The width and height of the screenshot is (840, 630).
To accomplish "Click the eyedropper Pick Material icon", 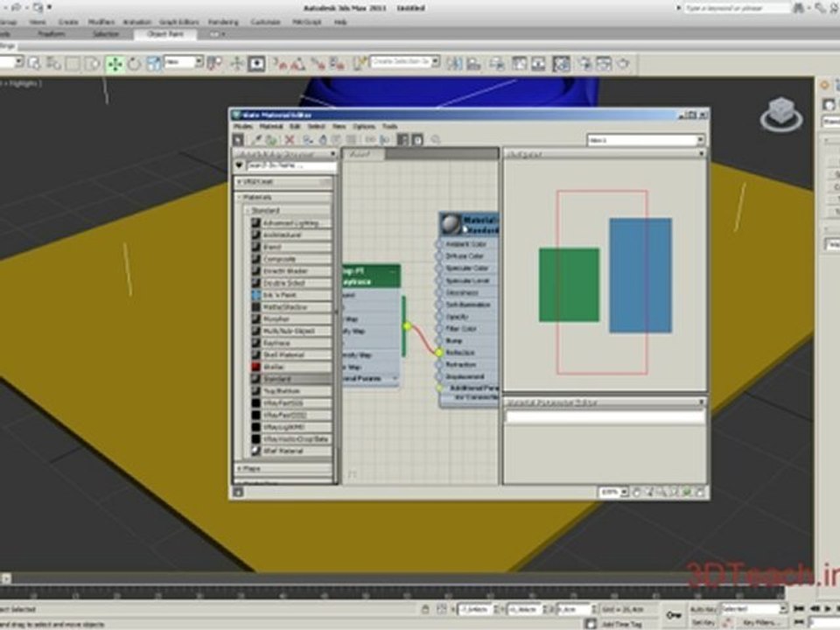I will tap(257, 140).
